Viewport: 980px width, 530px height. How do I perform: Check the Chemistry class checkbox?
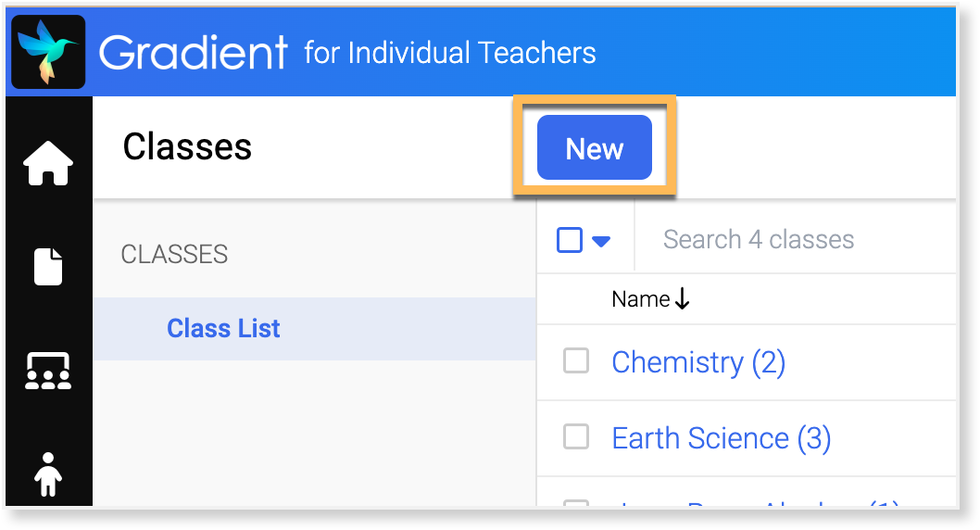(576, 360)
